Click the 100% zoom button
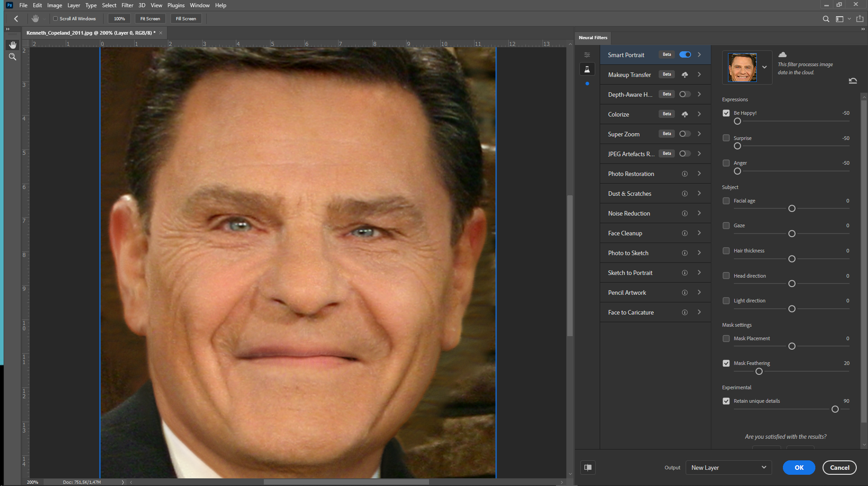Image resolution: width=868 pixels, height=486 pixels. 119,19
